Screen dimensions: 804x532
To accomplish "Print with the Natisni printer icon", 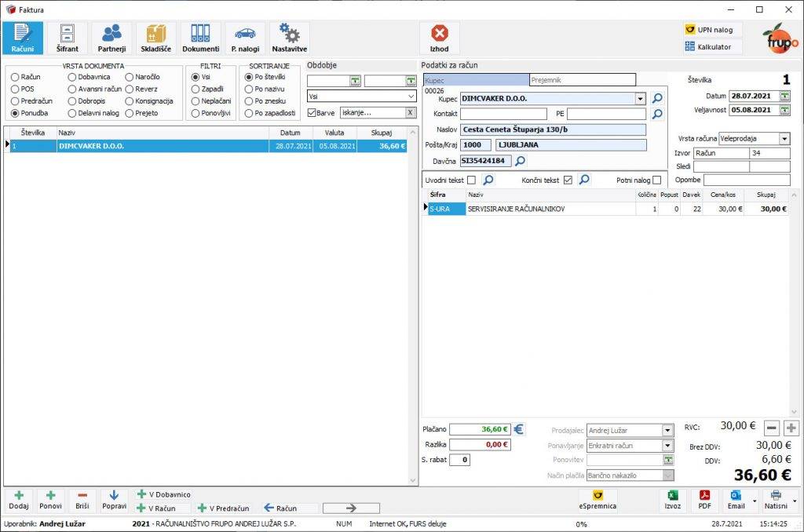I will [776, 500].
